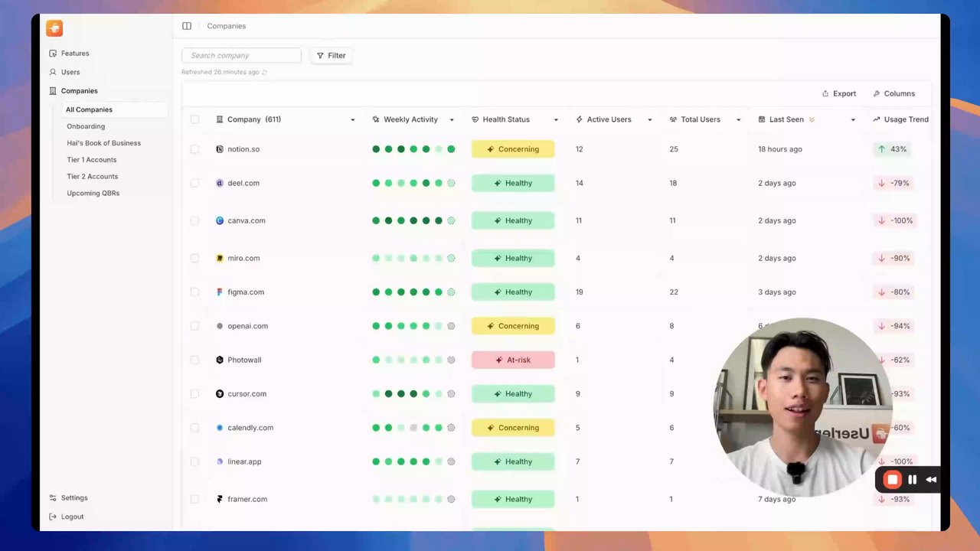Click the Search company input field
The width and height of the screenshot is (980, 551).
[x=241, y=56]
